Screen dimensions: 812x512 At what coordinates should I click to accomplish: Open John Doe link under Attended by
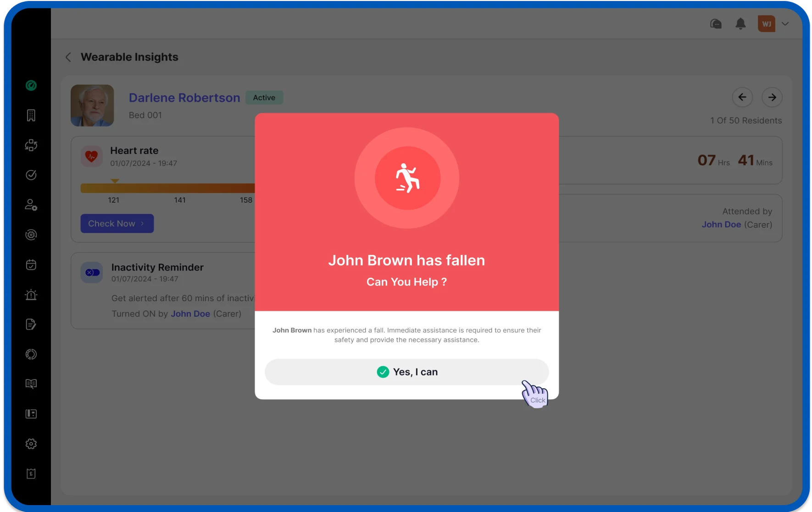pos(721,225)
